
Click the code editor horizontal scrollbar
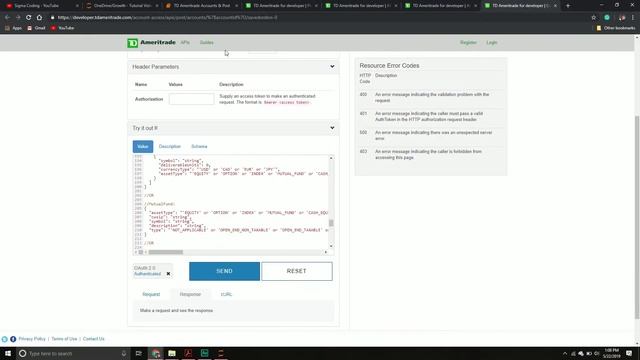coord(165,252)
